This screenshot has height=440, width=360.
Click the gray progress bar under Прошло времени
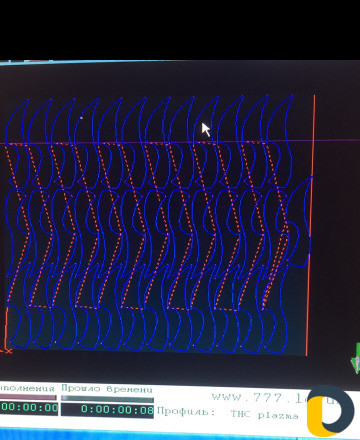click(x=107, y=399)
